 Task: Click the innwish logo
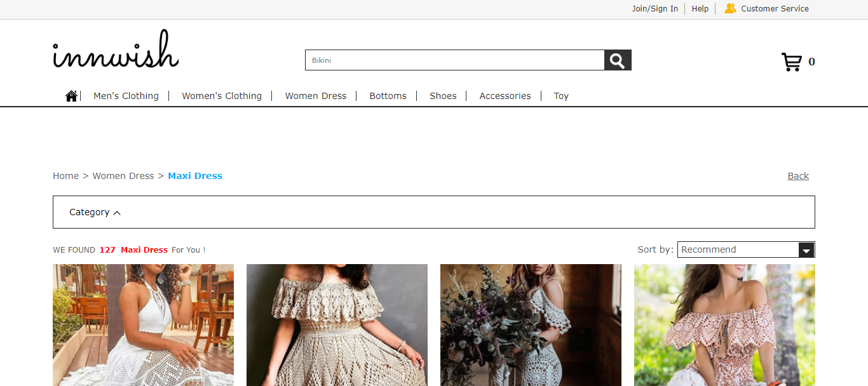click(116, 50)
